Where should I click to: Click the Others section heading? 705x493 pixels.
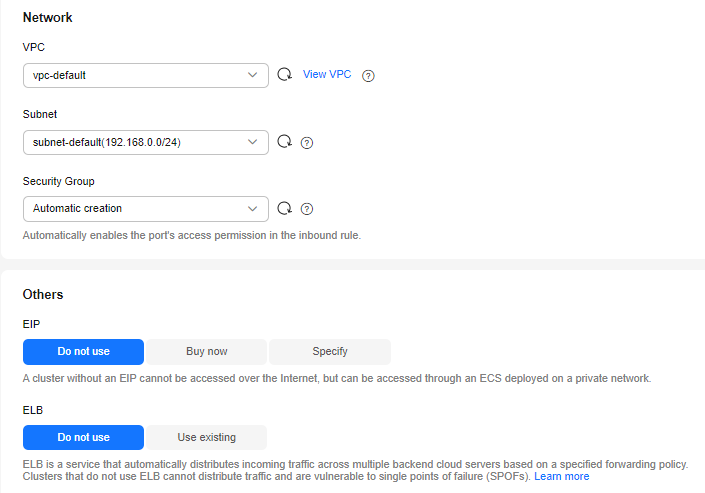coord(43,295)
